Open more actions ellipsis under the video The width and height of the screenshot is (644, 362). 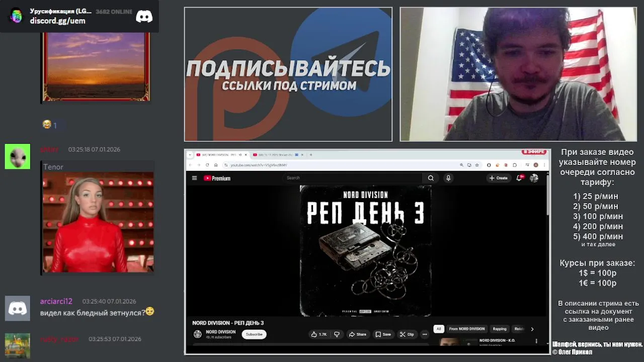click(425, 334)
